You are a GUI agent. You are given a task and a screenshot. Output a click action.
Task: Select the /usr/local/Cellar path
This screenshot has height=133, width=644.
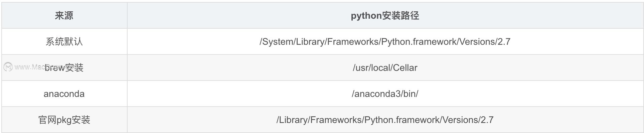tap(385, 68)
